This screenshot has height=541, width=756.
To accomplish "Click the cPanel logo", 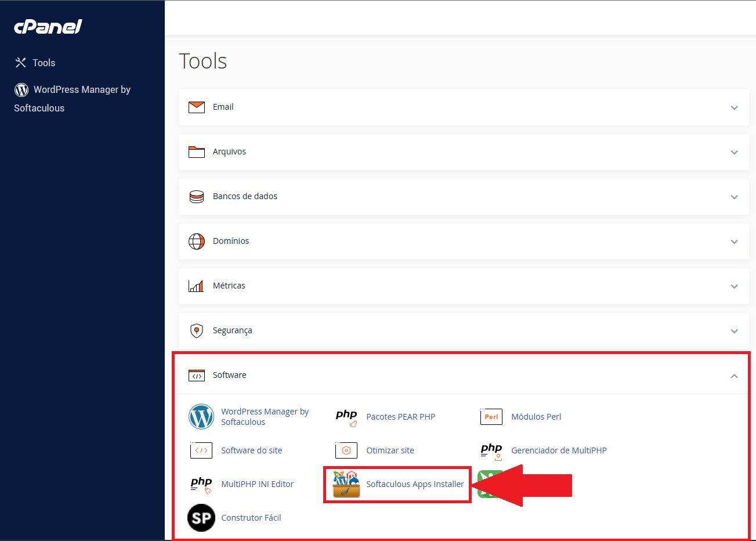I will pos(48,27).
